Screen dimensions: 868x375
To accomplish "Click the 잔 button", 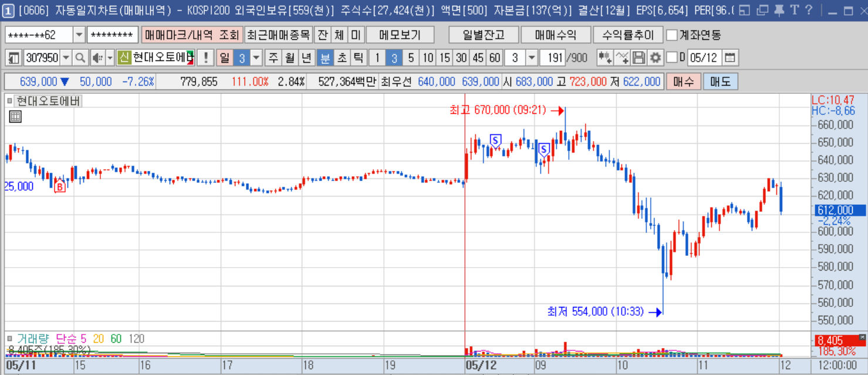I will tap(322, 35).
